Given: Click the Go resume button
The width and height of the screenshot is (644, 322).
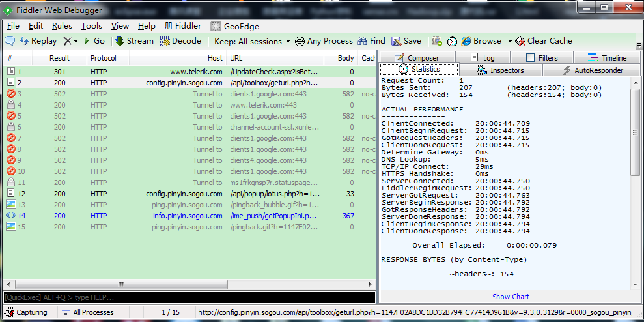Looking at the screenshot, I should pyautogui.click(x=94, y=41).
